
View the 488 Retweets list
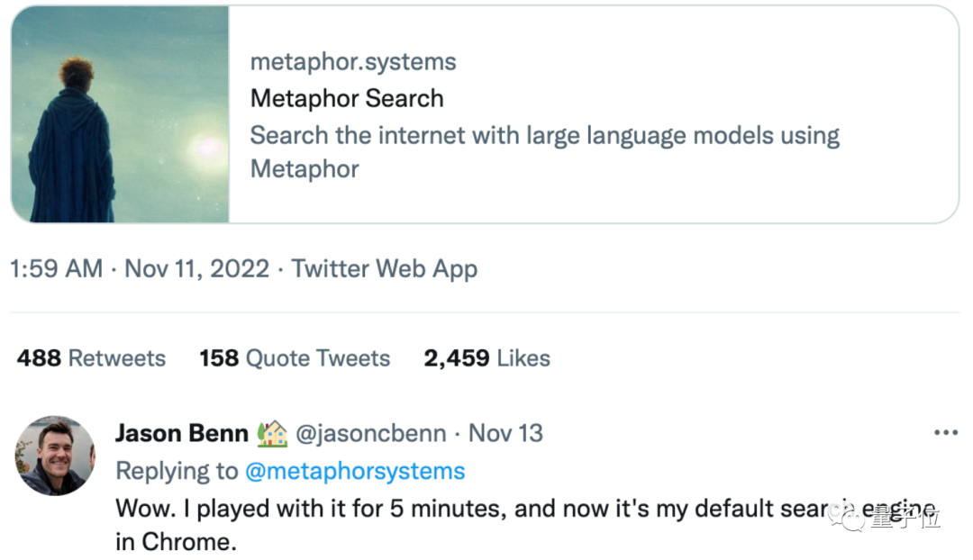[91, 357]
